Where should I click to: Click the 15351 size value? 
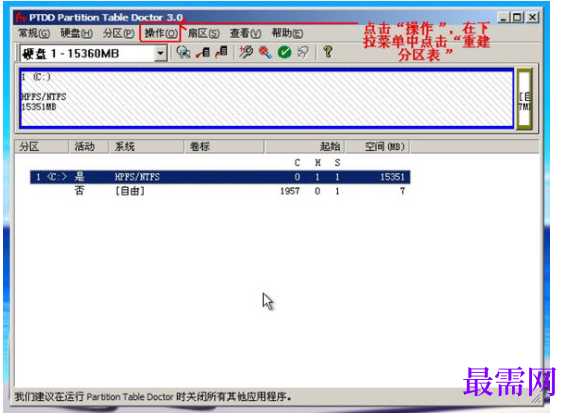tap(392, 177)
